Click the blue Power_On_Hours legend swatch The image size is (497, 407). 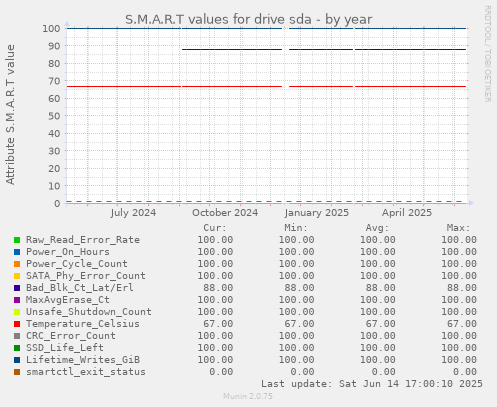tap(17, 252)
